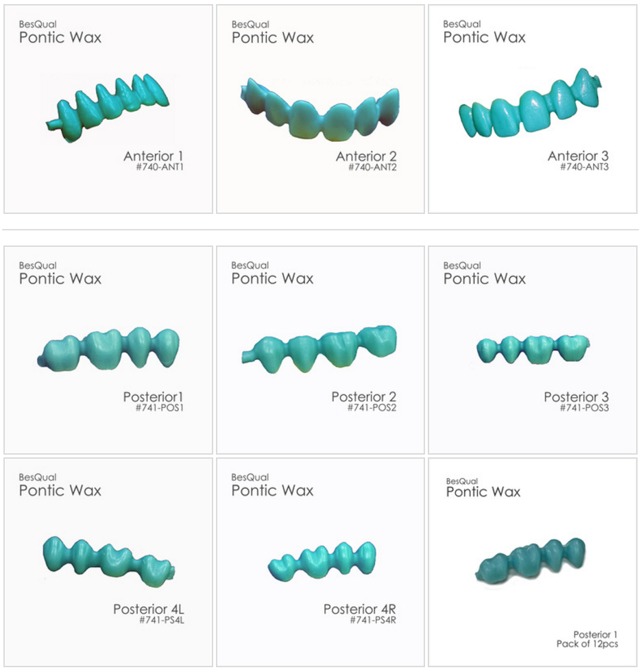The height and width of the screenshot is (672, 641).
Task: Click BesQual brand text in Posterior 3 card
Action: click(x=462, y=266)
